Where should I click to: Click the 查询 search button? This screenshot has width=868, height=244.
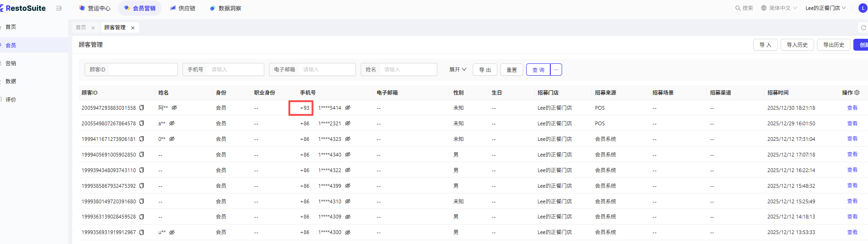point(538,70)
